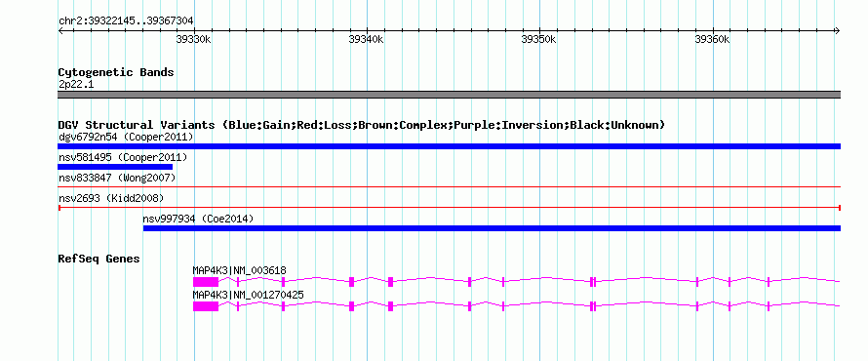868x361 pixels.
Task: Click the ruler's left arrowhead
Action: pos(60,31)
